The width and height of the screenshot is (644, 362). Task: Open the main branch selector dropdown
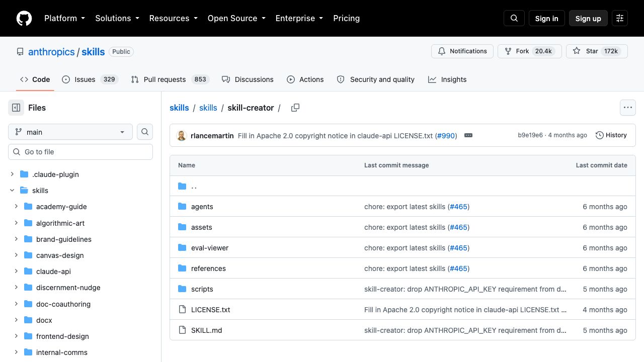tap(70, 132)
